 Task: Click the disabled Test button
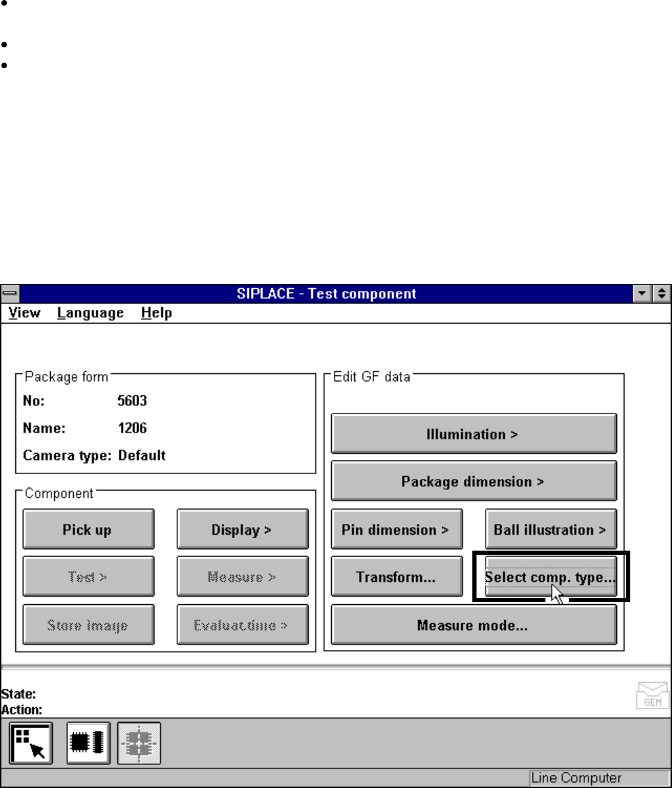[88, 576]
